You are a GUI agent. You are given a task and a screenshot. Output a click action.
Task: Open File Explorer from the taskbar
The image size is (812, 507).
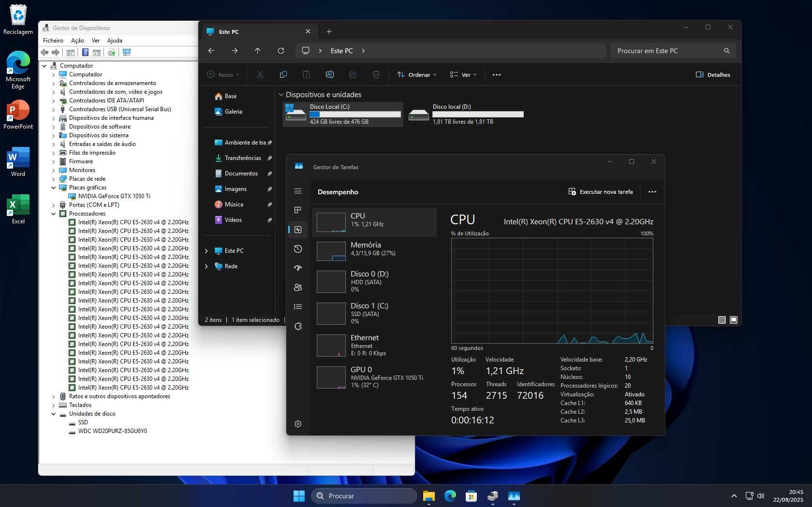pos(429,496)
